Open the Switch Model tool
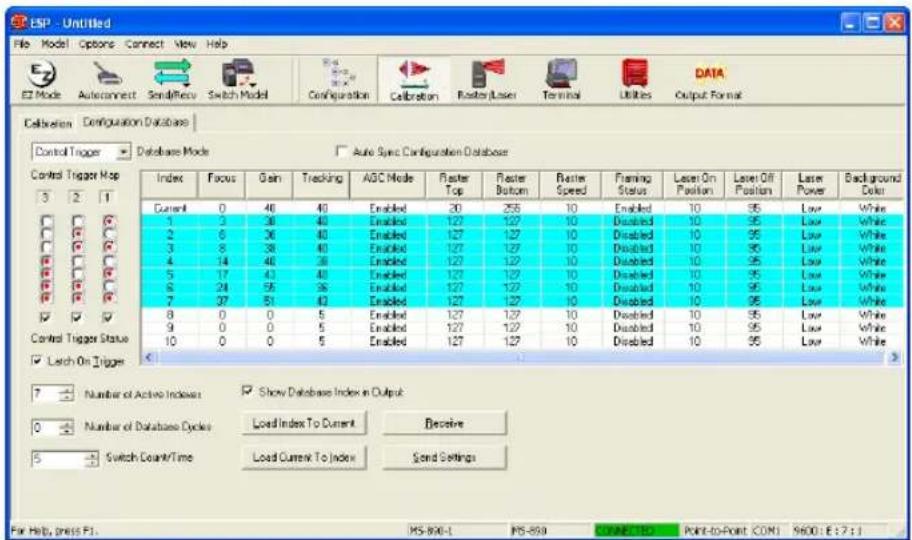The height and width of the screenshot is (540, 912). coord(238,81)
